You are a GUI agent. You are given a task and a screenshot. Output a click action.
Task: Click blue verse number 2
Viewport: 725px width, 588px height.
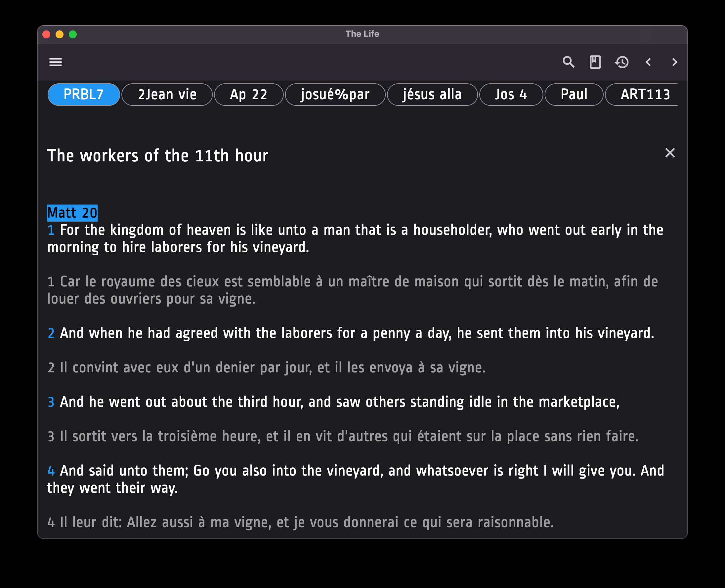coord(51,333)
